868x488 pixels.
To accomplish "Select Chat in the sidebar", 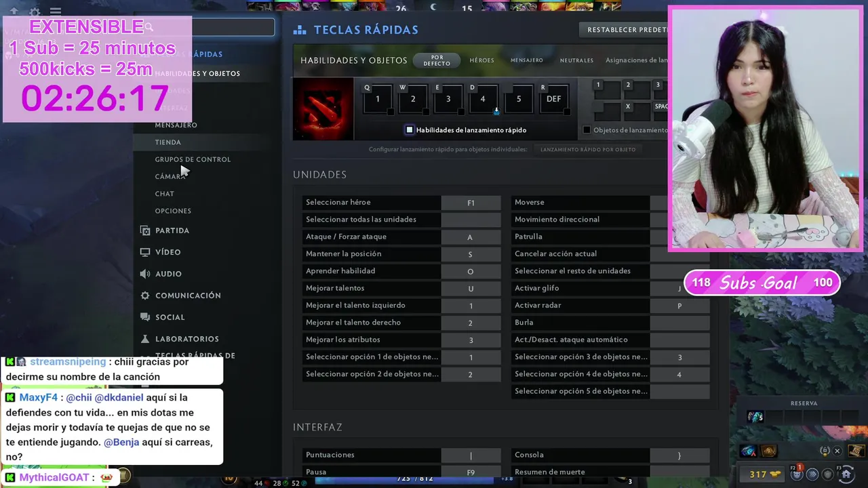I will pyautogui.click(x=164, y=194).
